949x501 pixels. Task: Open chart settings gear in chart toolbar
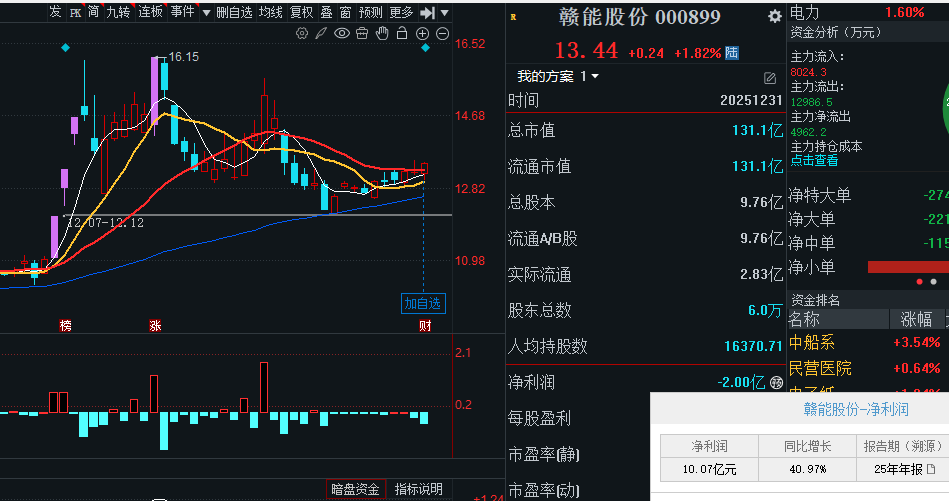click(x=303, y=34)
